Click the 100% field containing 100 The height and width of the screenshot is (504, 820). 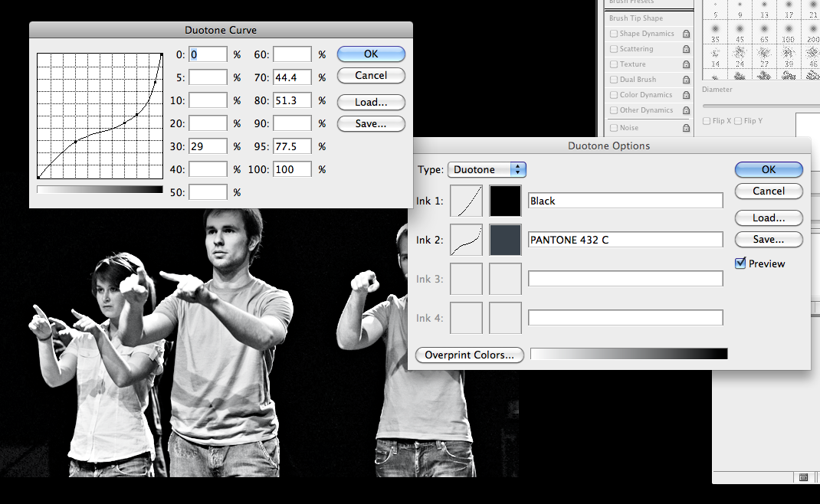292,169
